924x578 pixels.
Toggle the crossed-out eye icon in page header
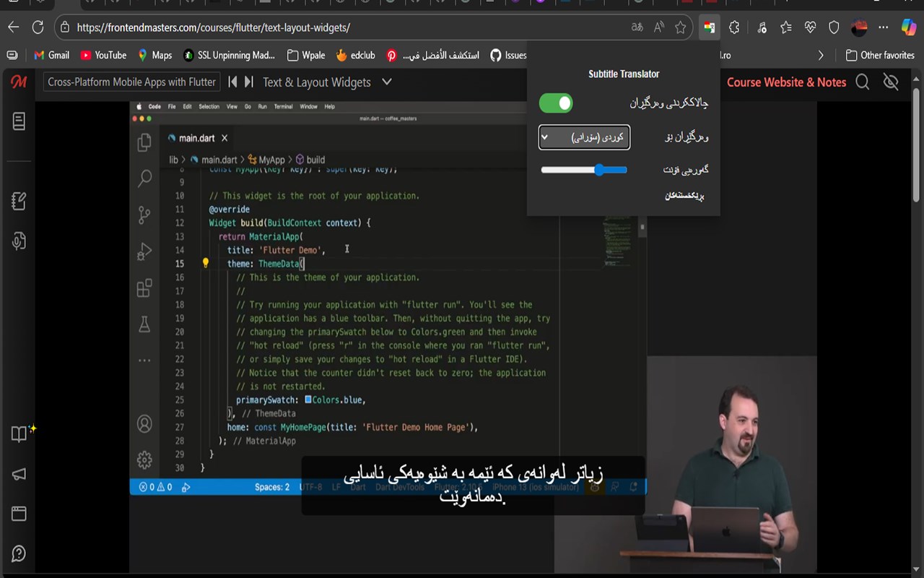[891, 82]
